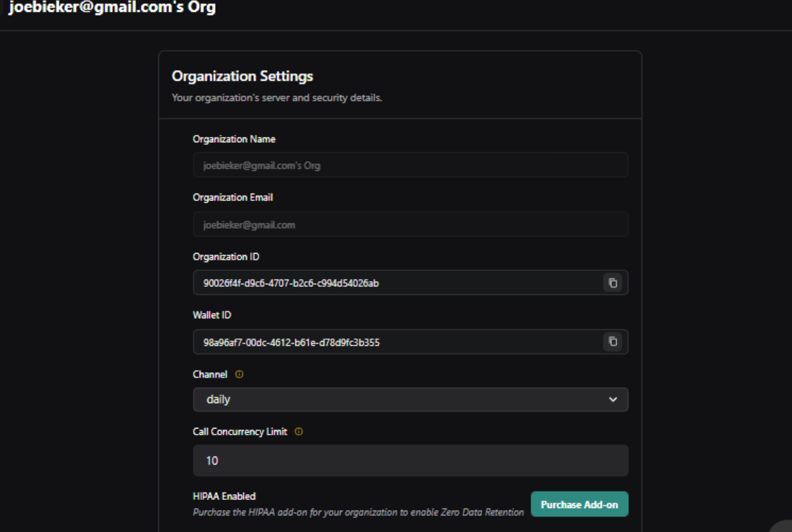The image size is (792, 532).
Task: Click the Call Concurrency Limit input
Action: coord(410,461)
